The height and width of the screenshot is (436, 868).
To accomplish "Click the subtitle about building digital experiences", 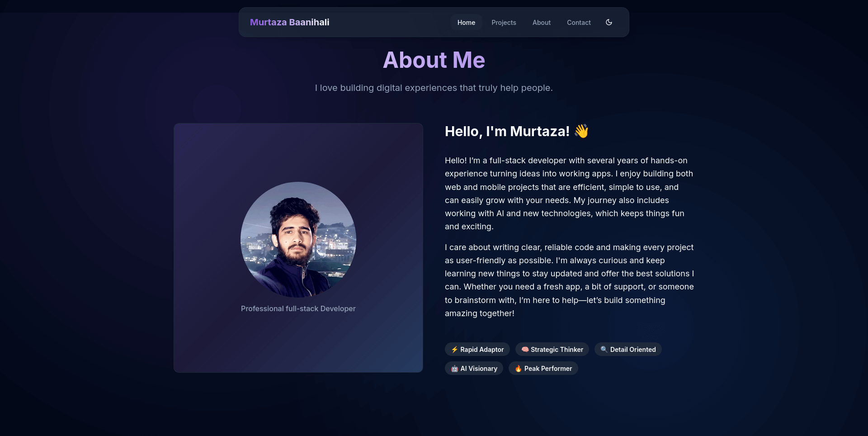I will pos(434,88).
